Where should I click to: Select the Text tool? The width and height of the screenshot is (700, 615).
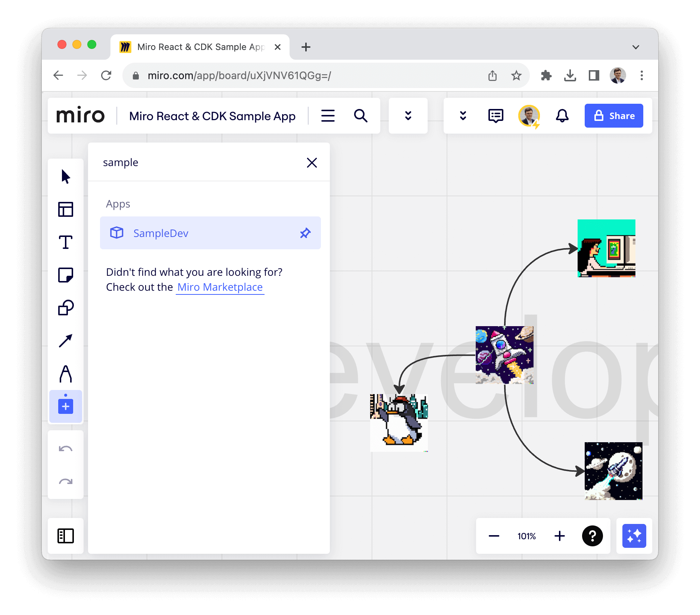coord(66,242)
